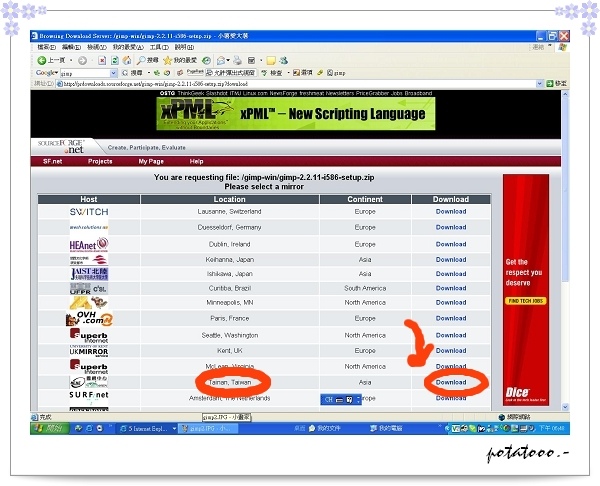Open 我的文件 My Documents on taskbar

(x=324, y=428)
